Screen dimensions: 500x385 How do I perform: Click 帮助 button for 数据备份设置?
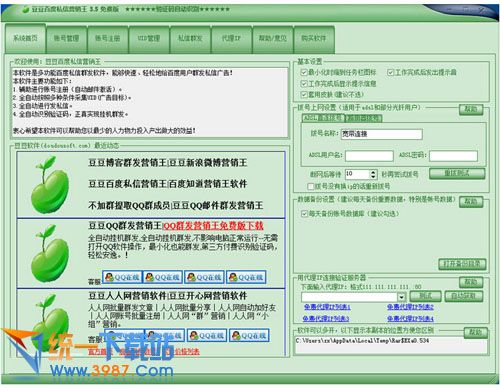471,201
